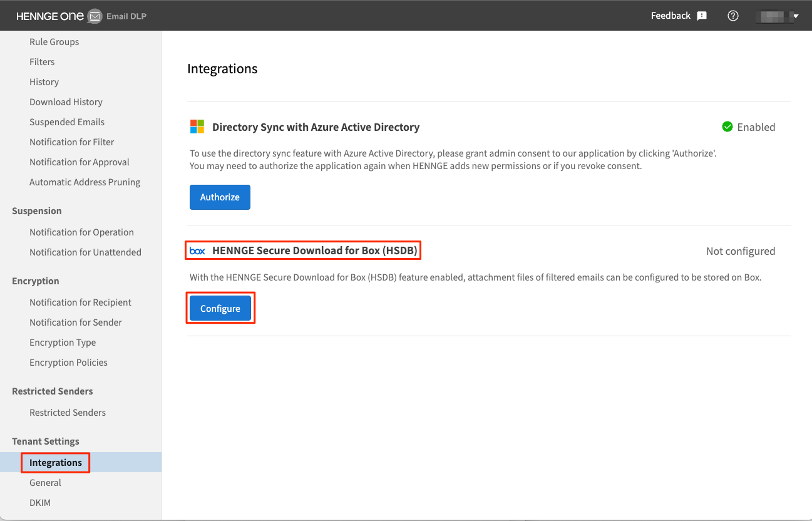Viewport: 812px width, 521px height.
Task: Open Download History page
Action: pos(66,102)
